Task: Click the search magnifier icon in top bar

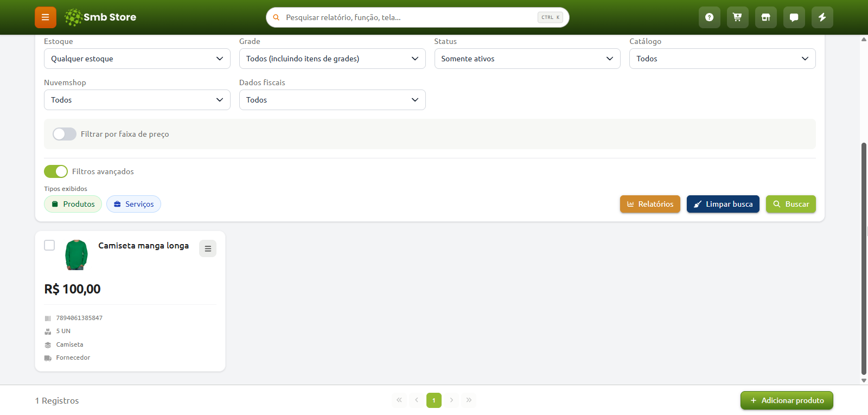Action: (276, 17)
